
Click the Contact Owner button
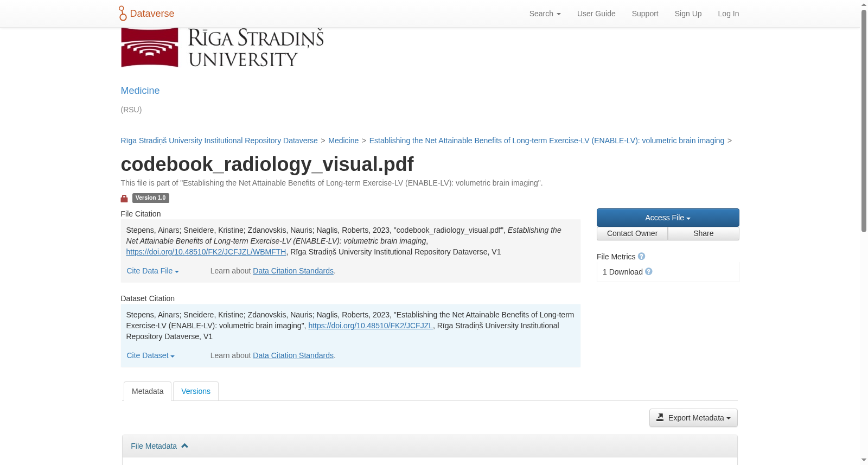point(632,233)
